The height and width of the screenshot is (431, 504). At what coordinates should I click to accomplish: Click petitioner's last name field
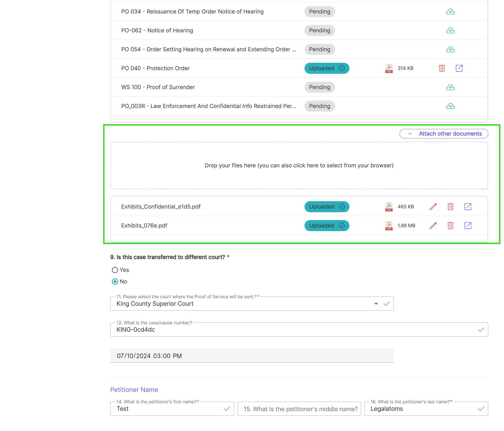tap(426, 409)
